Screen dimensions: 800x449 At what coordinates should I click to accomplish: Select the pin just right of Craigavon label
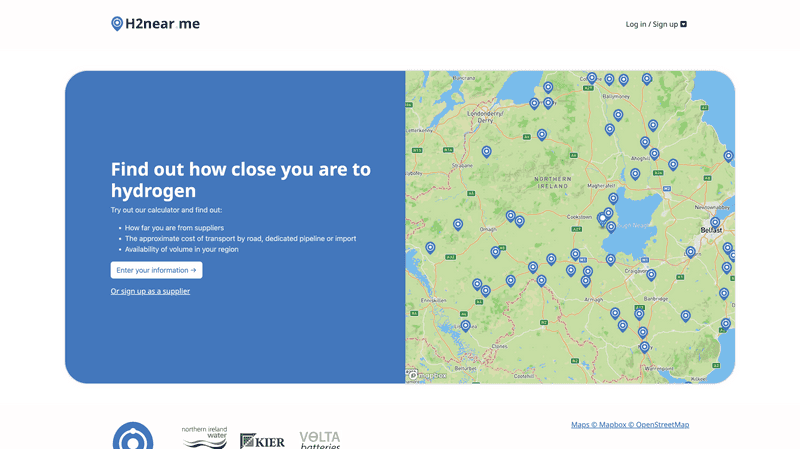pos(651,276)
